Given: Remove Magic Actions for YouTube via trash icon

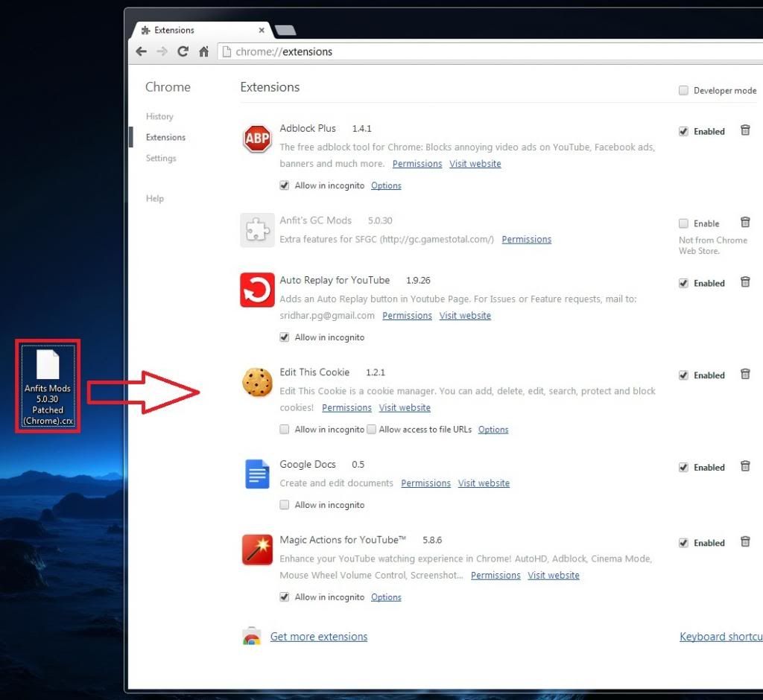Looking at the screenshot, I should pos(745,541).
